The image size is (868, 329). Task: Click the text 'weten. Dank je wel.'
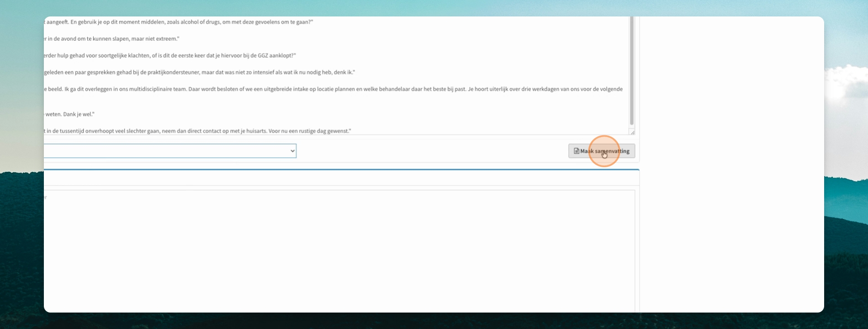[x=70, y=114]
